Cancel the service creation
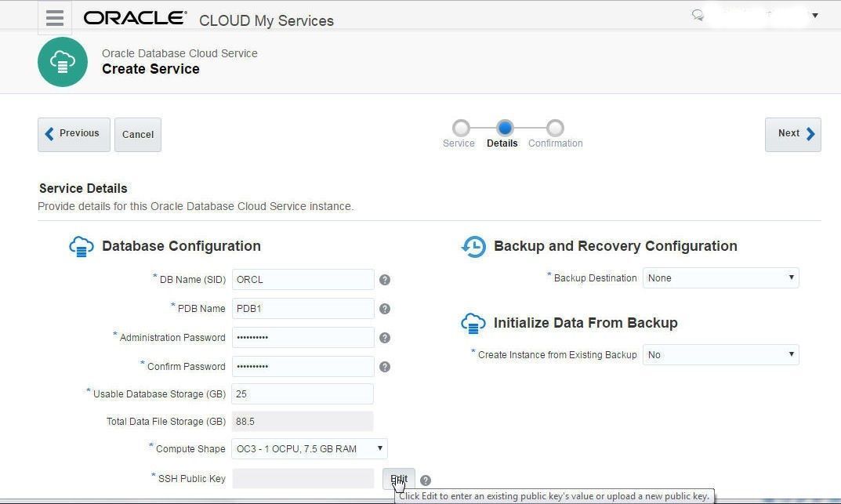The width and height of the screenshot is (841, 504). click(138, 135)
